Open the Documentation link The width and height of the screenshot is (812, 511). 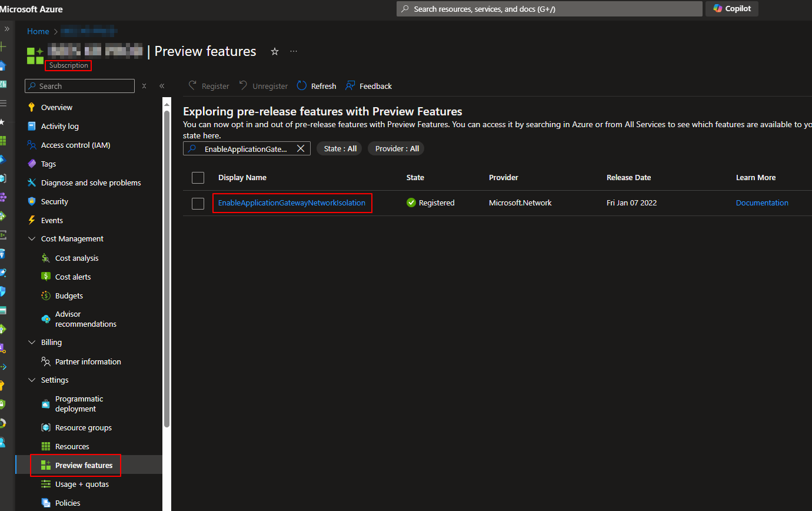pos(762,203)
